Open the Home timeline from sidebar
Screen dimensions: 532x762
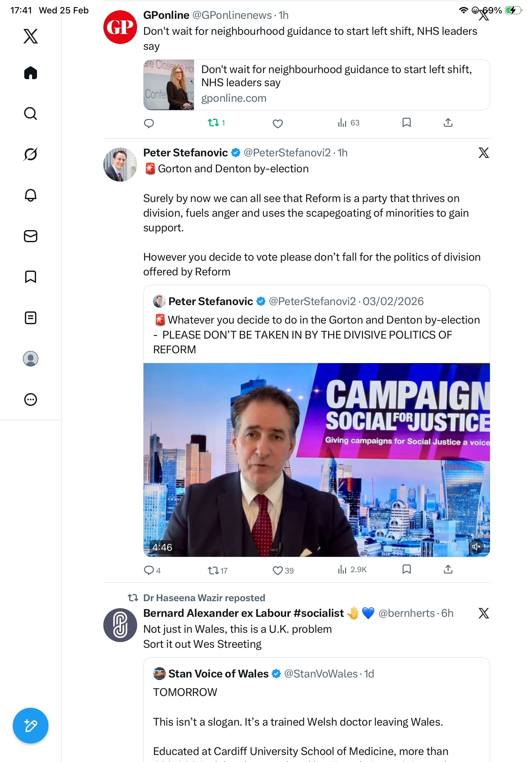click(31, 73)
